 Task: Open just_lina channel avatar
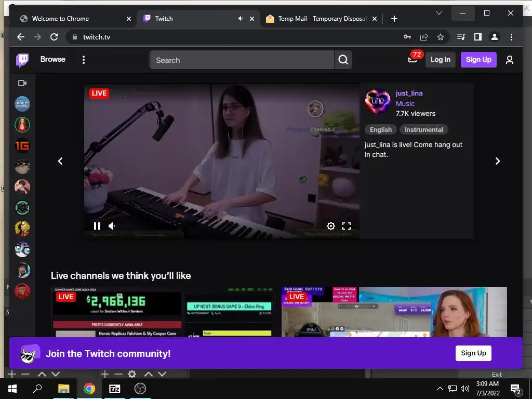378,101
